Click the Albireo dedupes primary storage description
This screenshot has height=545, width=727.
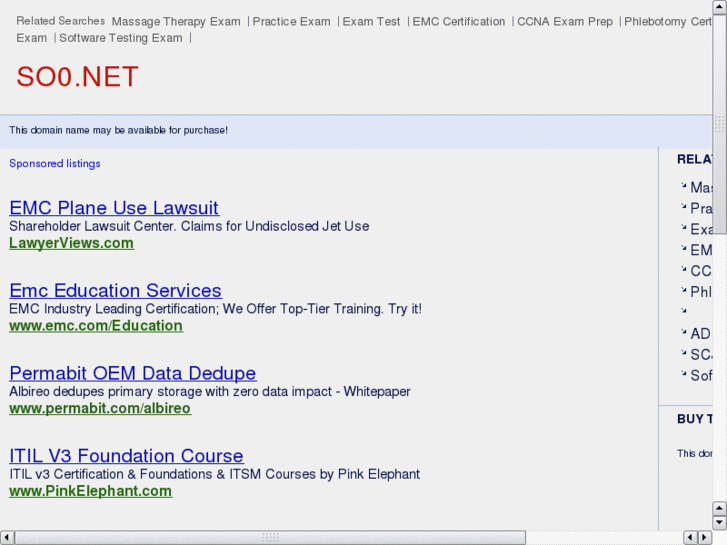(210, 391)
